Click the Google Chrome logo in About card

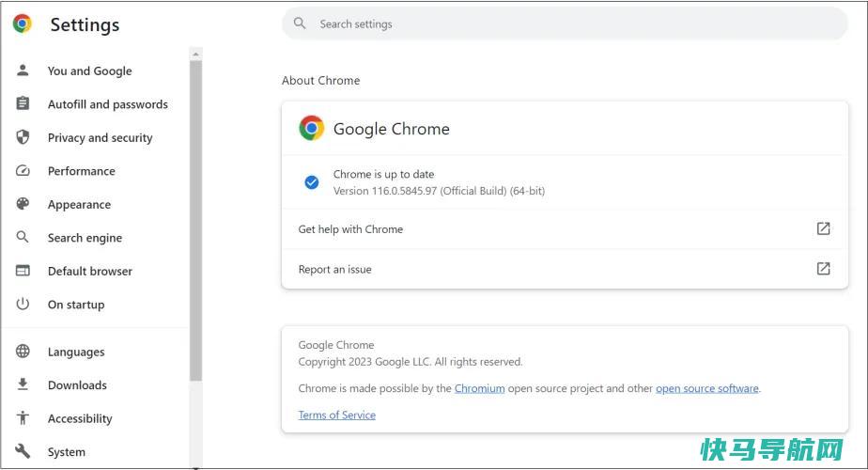pyautogui.click(x=312, y=128)
